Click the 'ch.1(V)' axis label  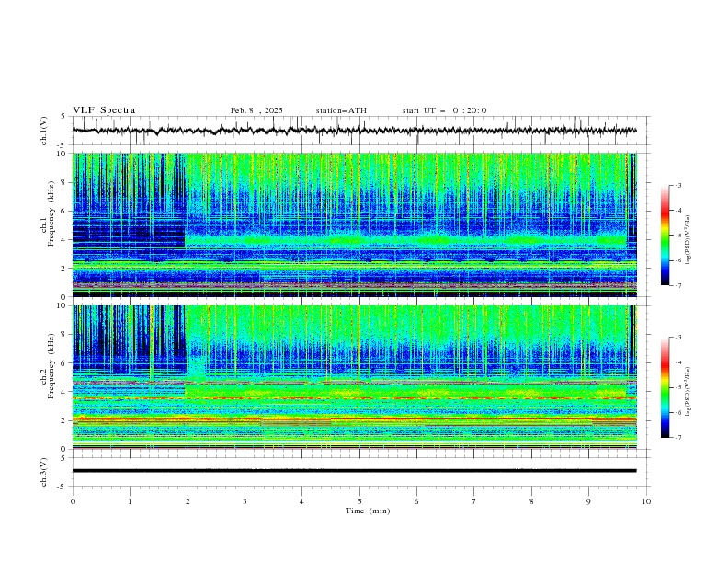[x=44, y=131]
